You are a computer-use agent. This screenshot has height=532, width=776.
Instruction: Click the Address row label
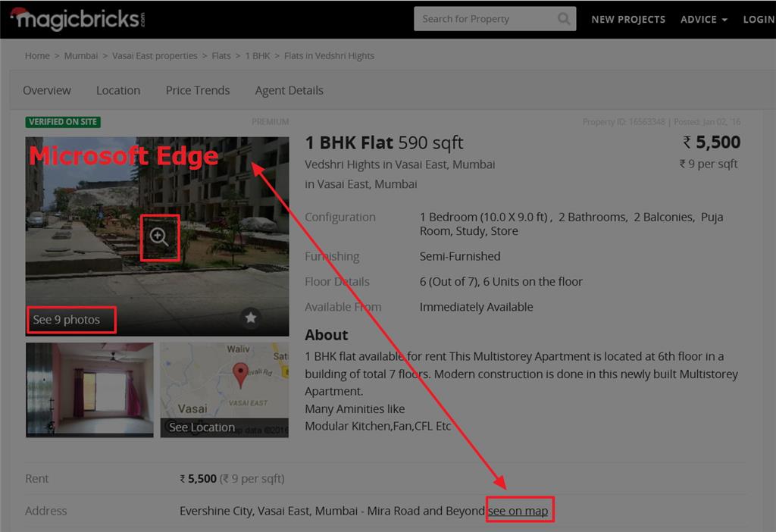[x=45, y=511]
